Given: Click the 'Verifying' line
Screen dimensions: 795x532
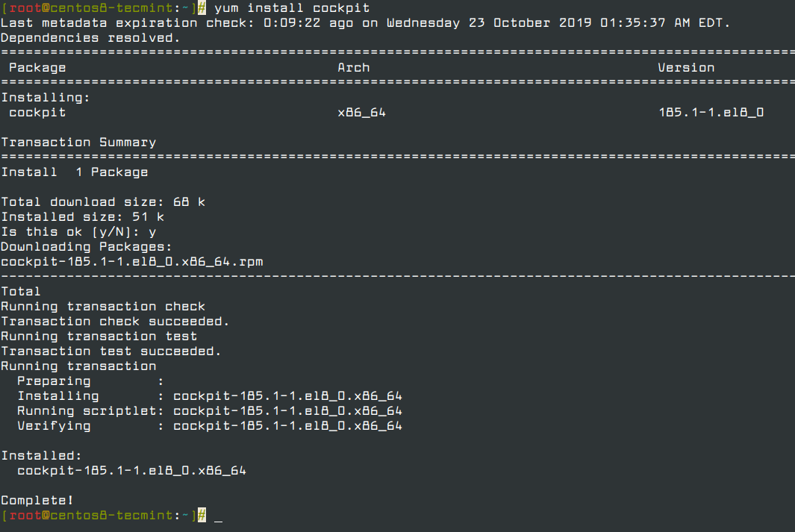Looking at the screenshot, I should (x=209, y=426).
